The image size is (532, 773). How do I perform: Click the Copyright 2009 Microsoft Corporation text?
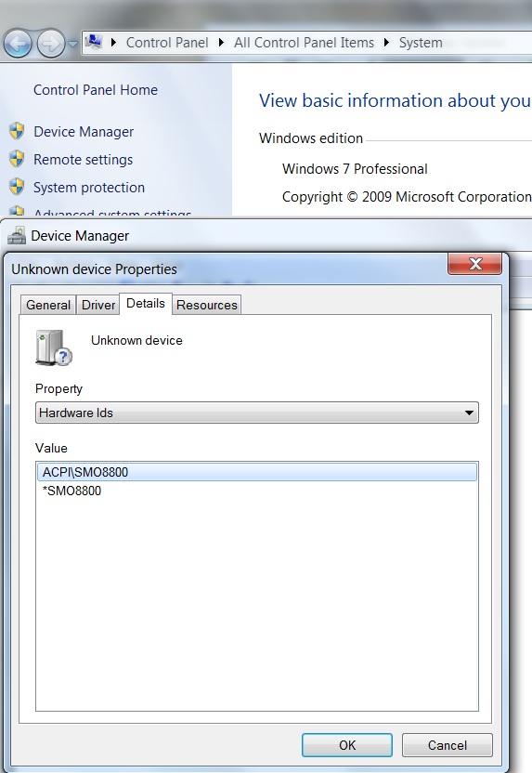(x=407, y=197)
